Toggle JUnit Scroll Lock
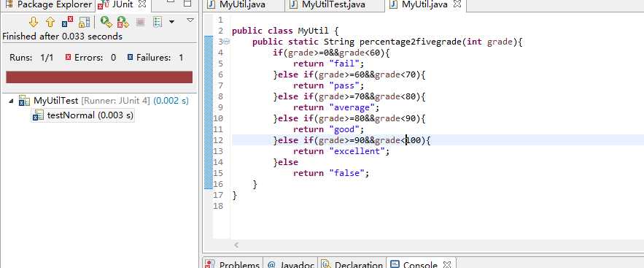Screen dimensions: 644x268 pyautogui.click(x=84, y=22)
